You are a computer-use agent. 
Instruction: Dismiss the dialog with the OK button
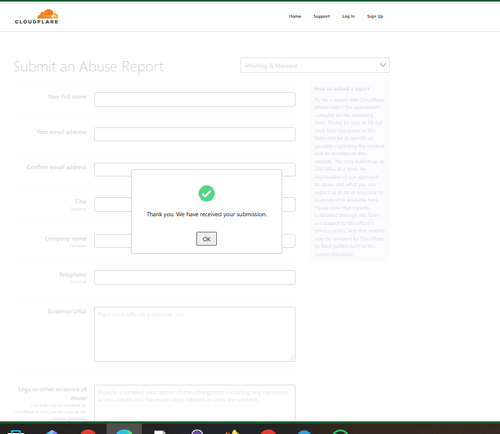(x=206, y=239)
